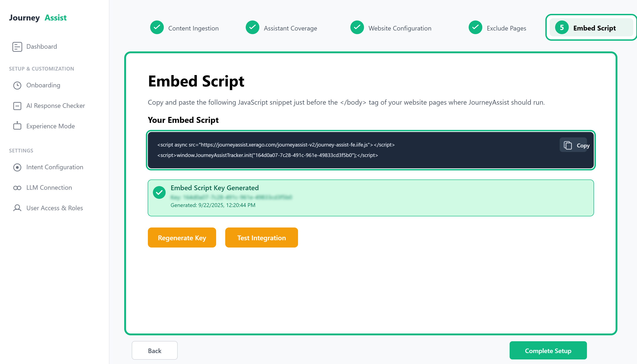Screen dimensions: 637x364
Task: Click the embed script code block
Action: [x=371, y=150]
